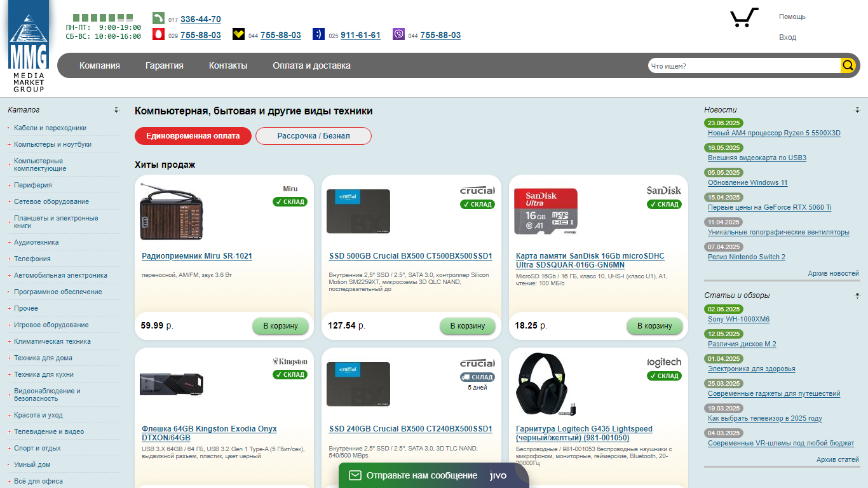The width and height of the screenshot is (868, 488).
Task: Expand Игровое оборудование category
Action: click(x=8, y=325)
